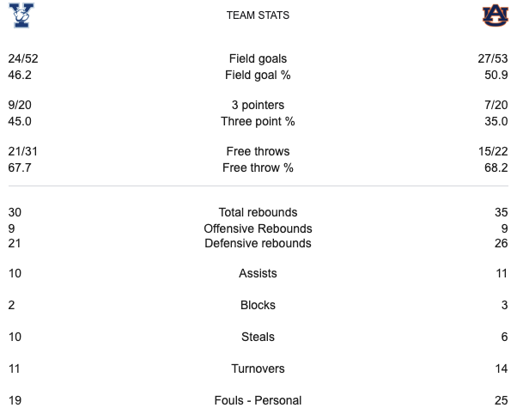Select the Three point % label
The image size is (517, 420).
point(258,121)
